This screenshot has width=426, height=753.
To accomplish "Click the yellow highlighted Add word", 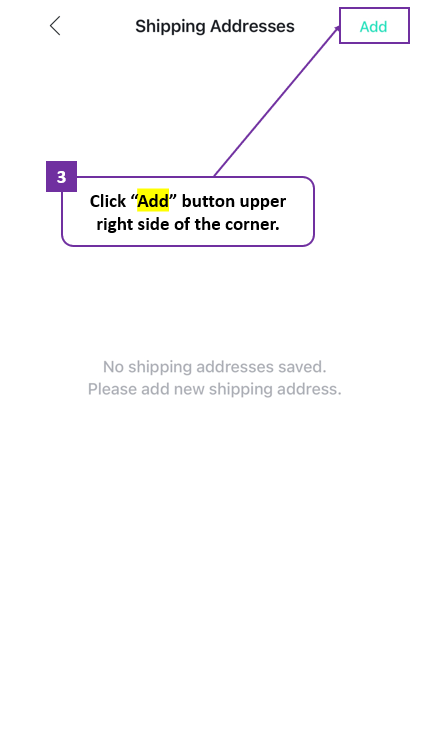I will (153, 201).
